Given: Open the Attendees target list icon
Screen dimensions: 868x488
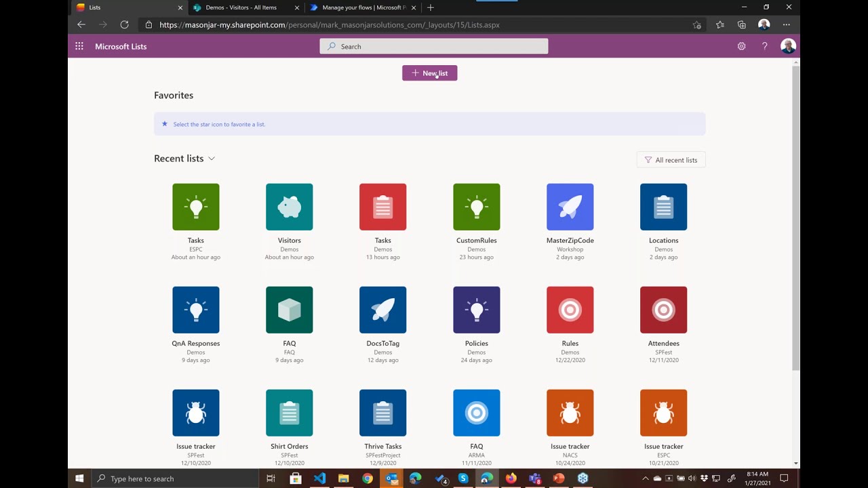Looking at the screenshot, I should pyautogui.click(x=664, y=310).
